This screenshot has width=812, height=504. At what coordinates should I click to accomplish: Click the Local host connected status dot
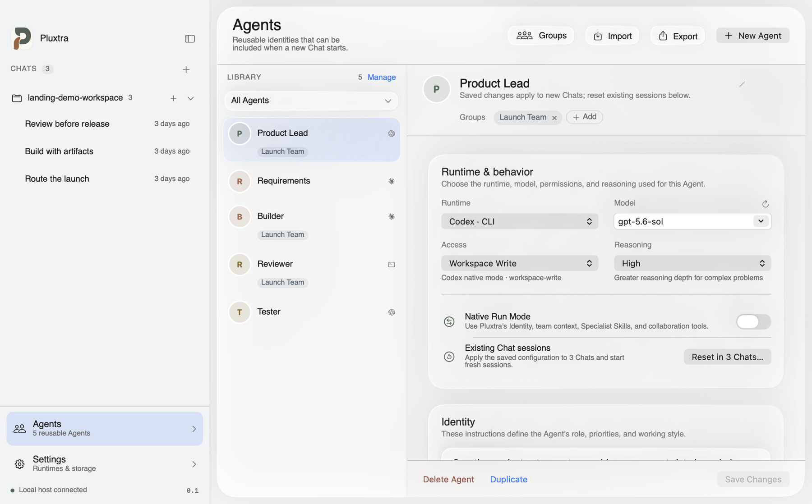tap(13, 490)
